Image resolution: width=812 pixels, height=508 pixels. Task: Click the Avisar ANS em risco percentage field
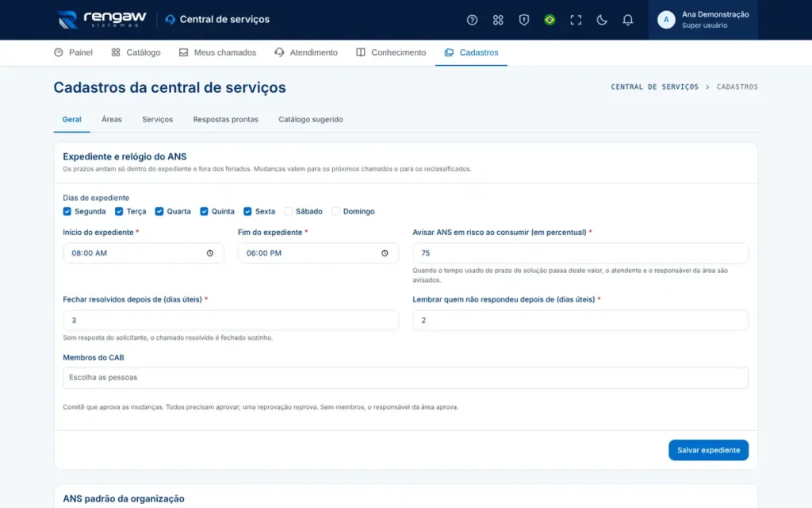580,253
